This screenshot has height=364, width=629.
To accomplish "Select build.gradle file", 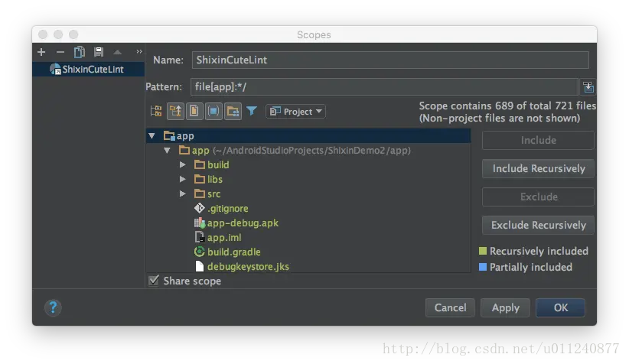I will click(234, 252).
